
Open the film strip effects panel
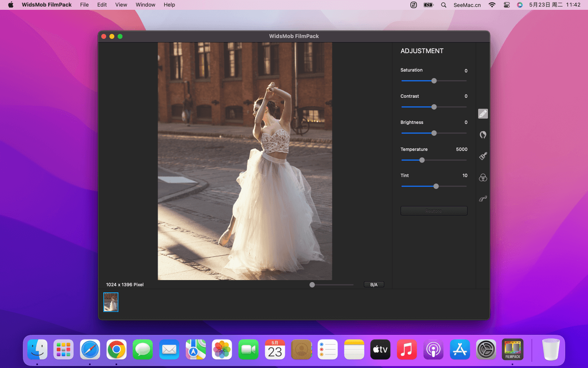pyautogui.click(x=483, y=199)
